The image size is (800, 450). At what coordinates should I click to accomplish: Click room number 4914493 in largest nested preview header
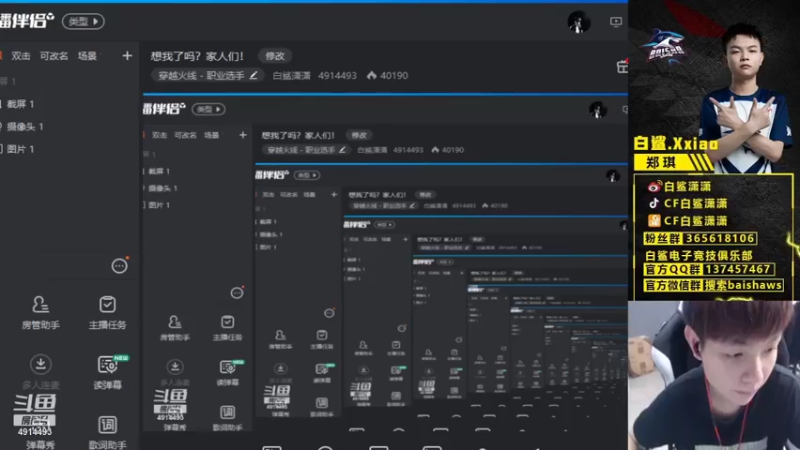point(408,150)
